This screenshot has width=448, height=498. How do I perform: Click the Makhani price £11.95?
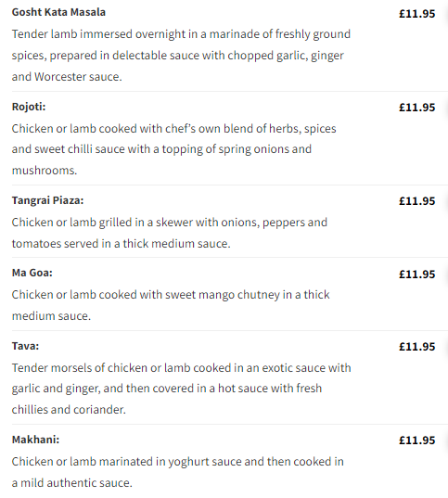tap(416, 441)
